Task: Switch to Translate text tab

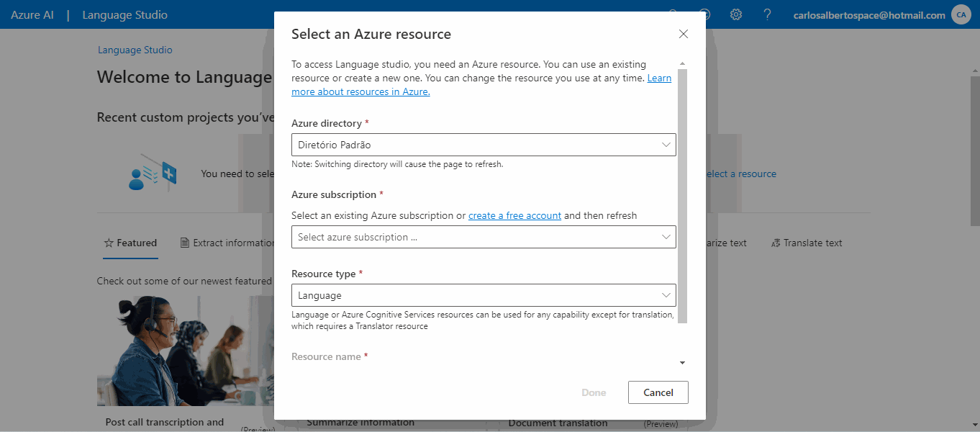Action: pyautogui.click(x=806, y=243)
